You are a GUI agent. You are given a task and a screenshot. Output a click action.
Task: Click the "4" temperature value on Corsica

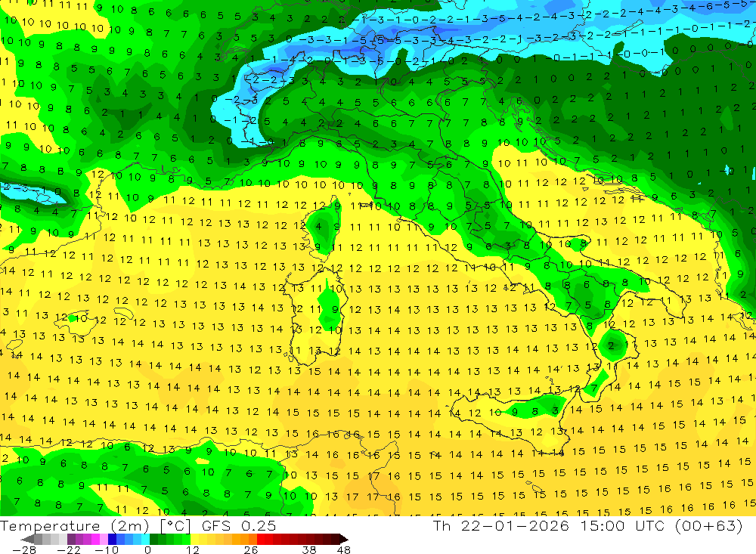(318, 226)
